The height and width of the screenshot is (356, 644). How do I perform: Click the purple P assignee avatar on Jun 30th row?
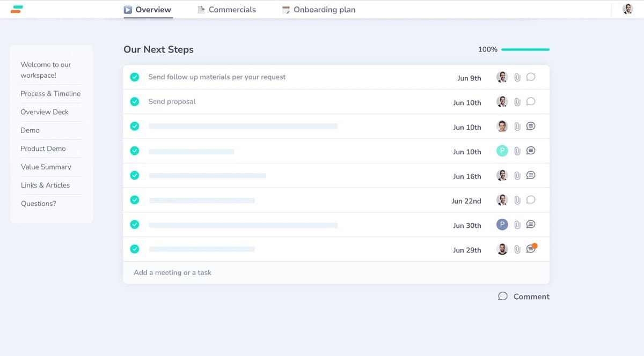click(x=502, y=225)
